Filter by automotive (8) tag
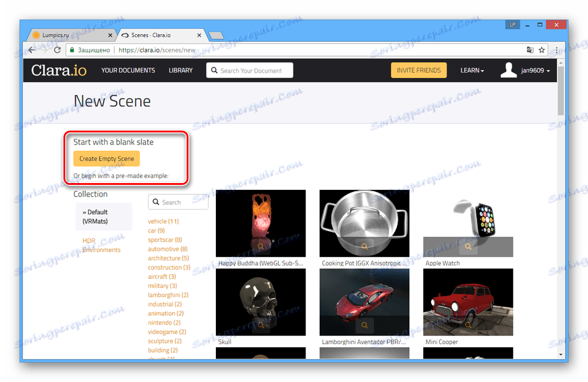Image resolution: width=588 pixels, height=382 pixels. pos(168,249)
